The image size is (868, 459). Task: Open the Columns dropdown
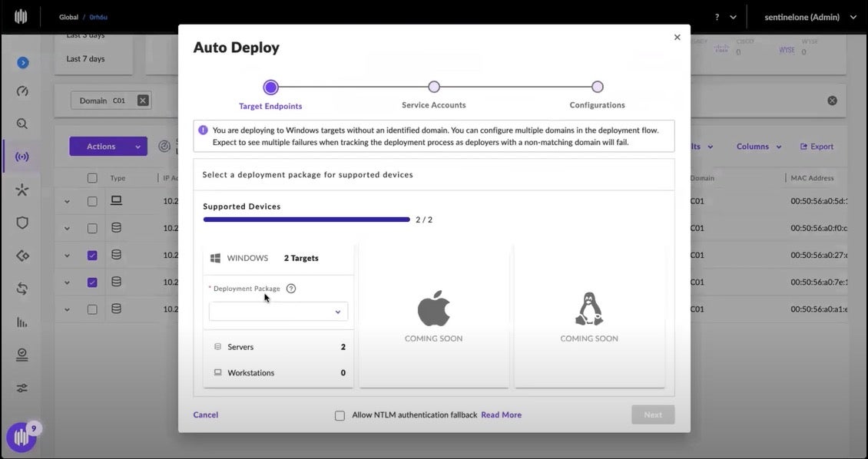point(758,147)
